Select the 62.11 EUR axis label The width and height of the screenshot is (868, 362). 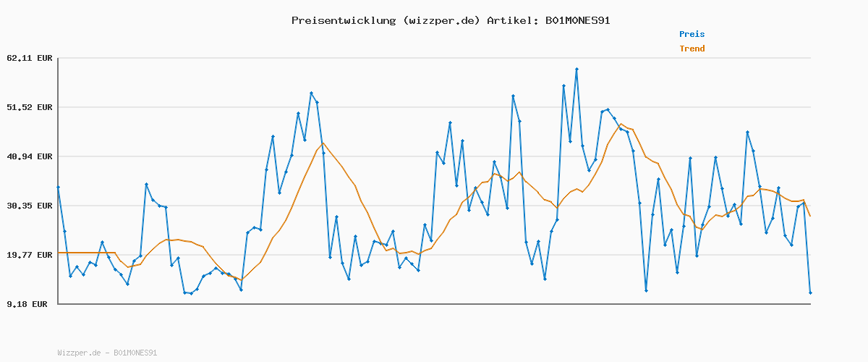coord(30,58)
